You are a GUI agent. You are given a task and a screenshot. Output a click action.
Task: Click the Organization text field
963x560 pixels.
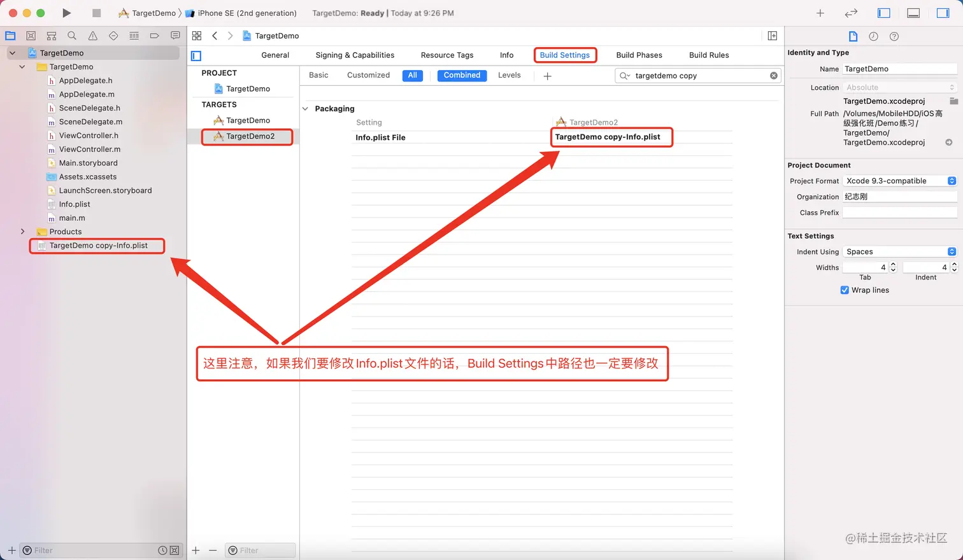click(900, 197)
